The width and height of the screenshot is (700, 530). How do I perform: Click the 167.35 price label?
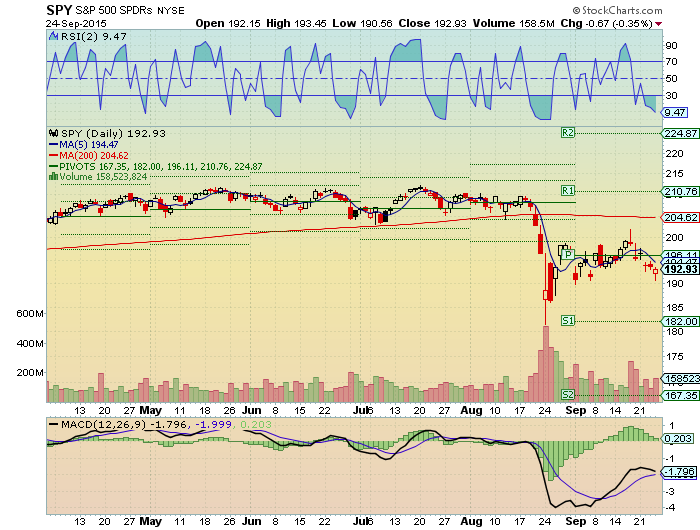coord(681,395)
